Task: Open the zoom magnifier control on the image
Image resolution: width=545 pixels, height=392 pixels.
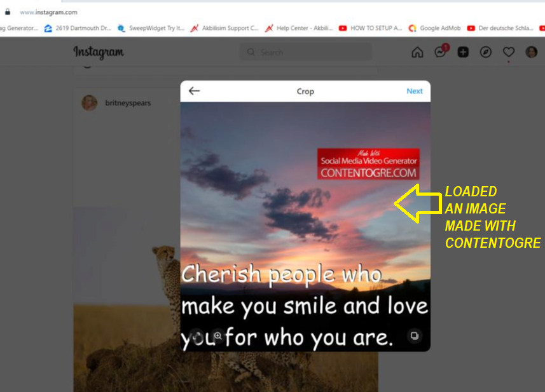Action: pos(218,335)
